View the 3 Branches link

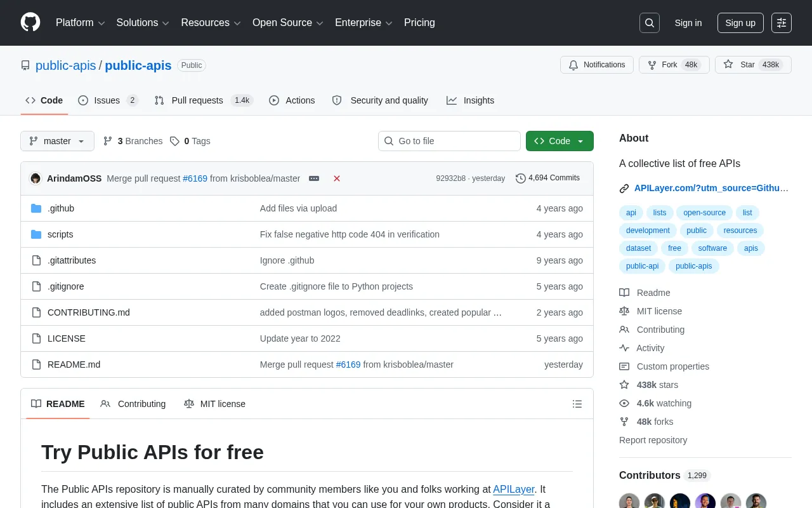click(x=133, y=141)
